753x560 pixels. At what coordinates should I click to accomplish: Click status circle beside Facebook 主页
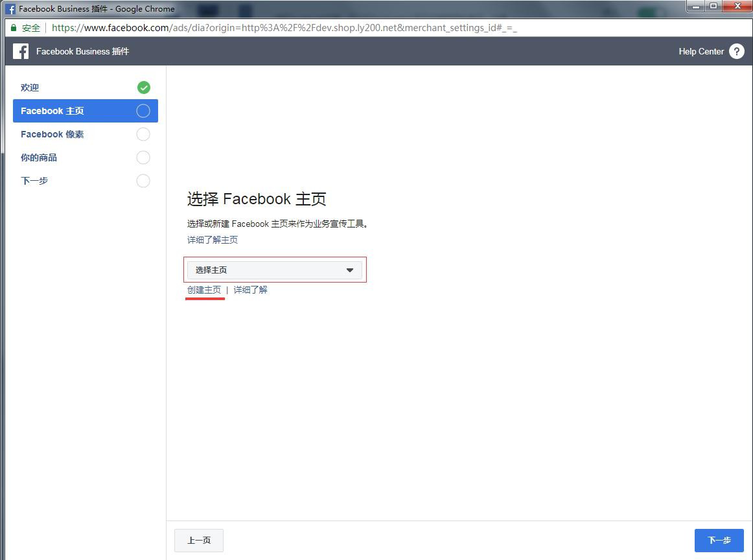(x=143, y=111)
